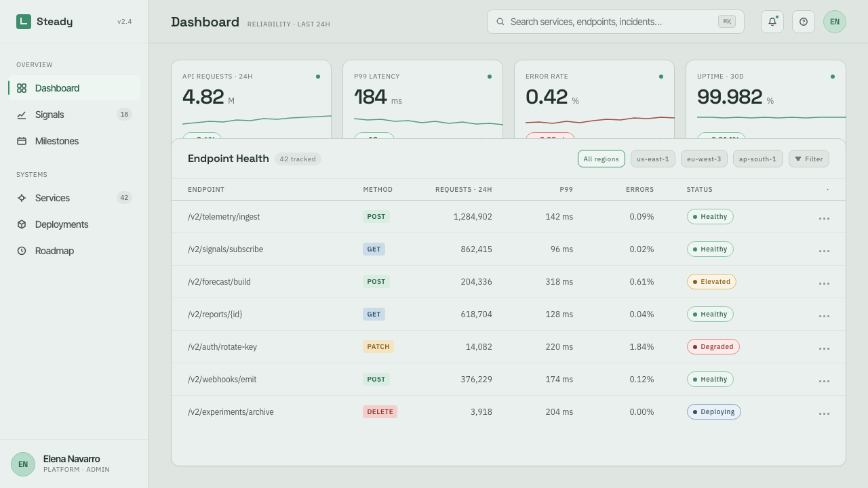Click Roadmap clock icon in sidebar

point(22,251)
